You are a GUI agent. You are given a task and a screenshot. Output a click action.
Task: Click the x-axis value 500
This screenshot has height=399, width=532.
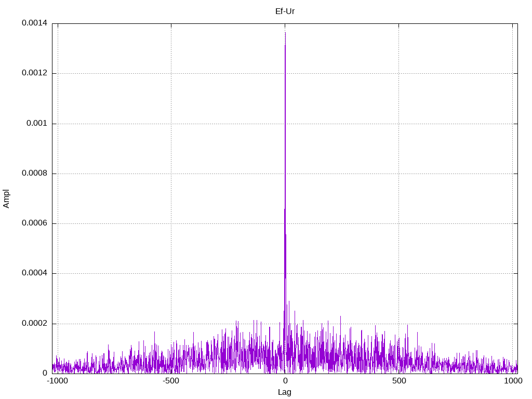399,381
